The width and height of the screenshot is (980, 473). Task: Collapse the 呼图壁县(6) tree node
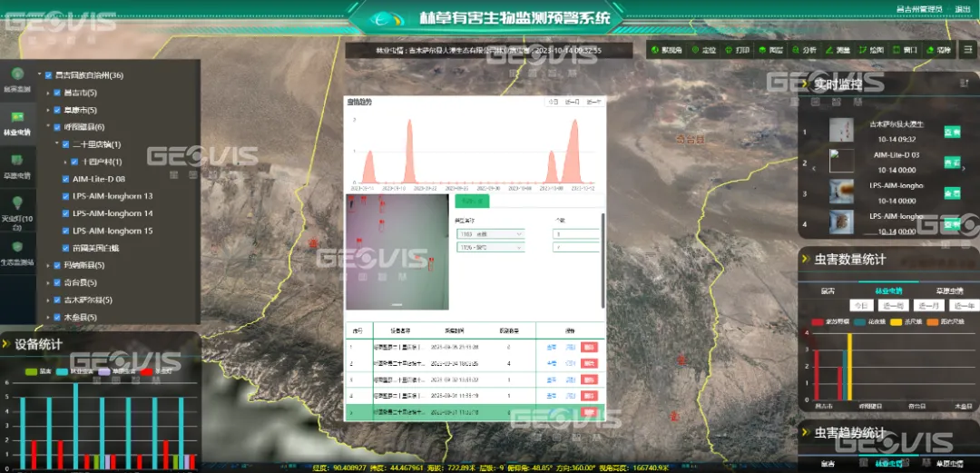click(46, 127)
